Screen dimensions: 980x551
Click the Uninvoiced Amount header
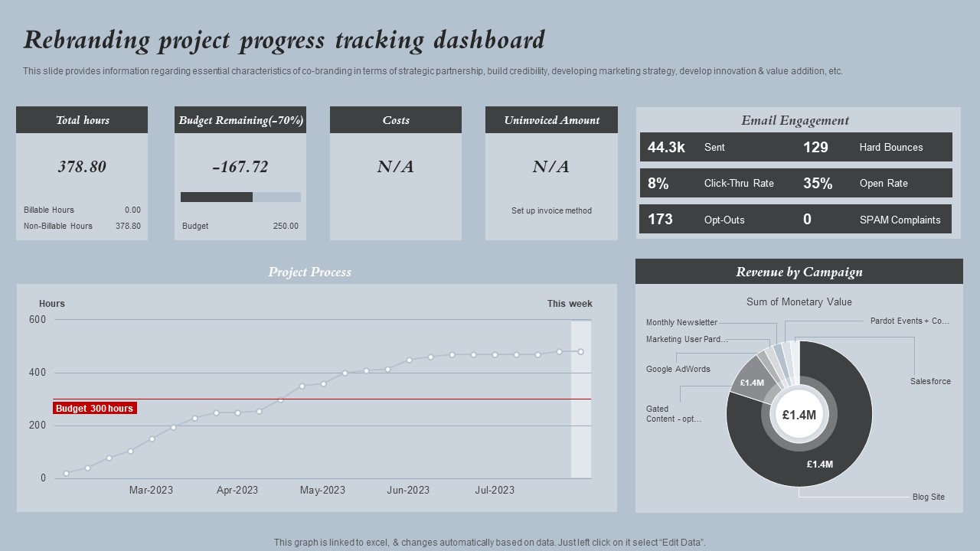coord(551,120)
